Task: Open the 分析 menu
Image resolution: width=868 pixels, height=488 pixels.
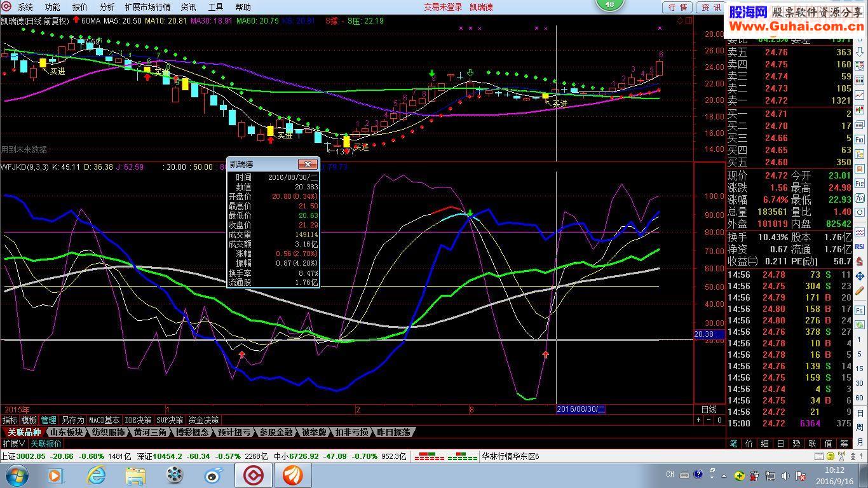Action: pos(107,7)
